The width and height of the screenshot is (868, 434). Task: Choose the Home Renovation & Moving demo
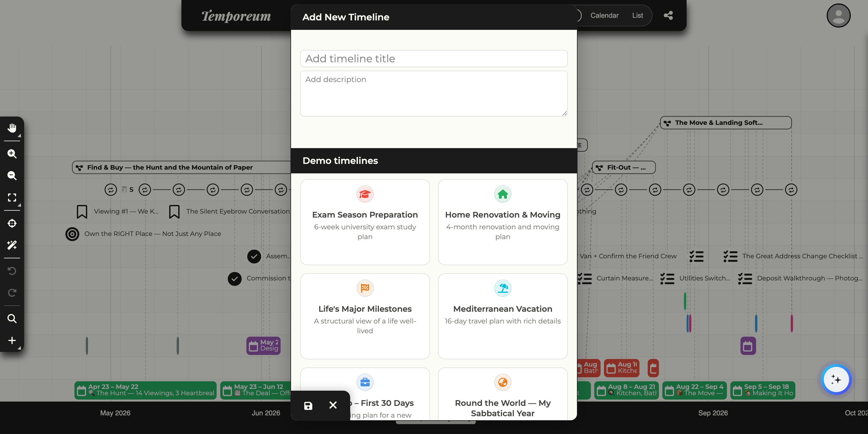click(x=503, y=222)
